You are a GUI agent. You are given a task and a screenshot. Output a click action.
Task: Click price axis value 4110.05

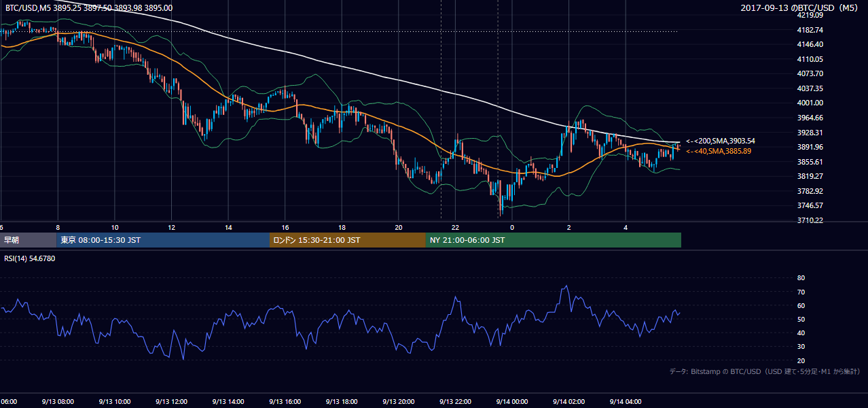coord(810,59)
